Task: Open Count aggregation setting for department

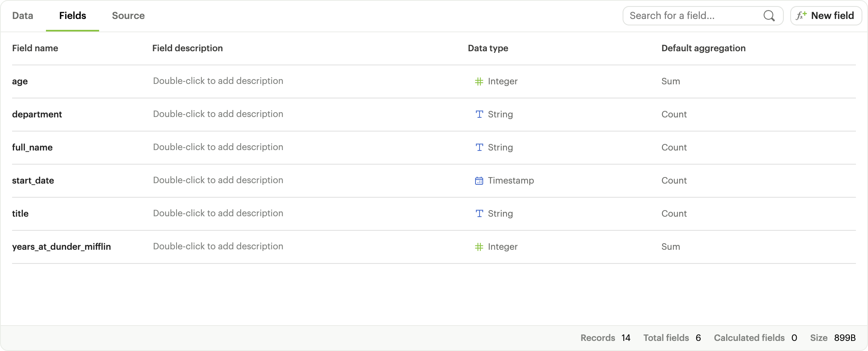Action: [674, 115]
